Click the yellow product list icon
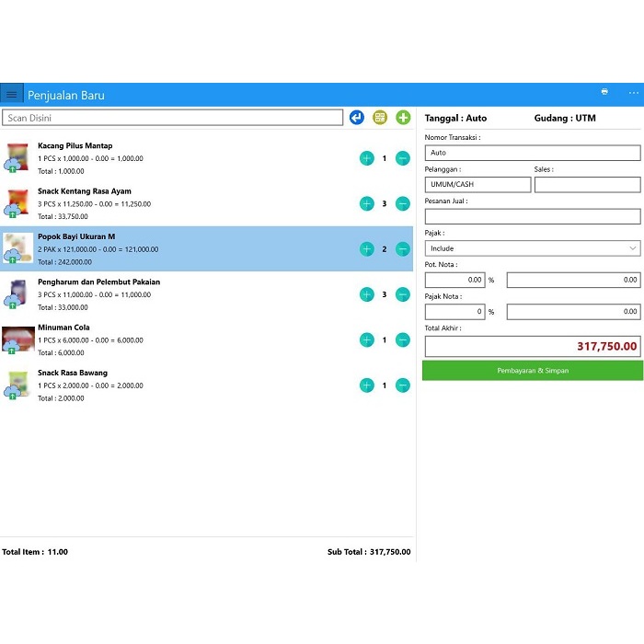This screenshot has height=644, width=644. pos(380,118)
